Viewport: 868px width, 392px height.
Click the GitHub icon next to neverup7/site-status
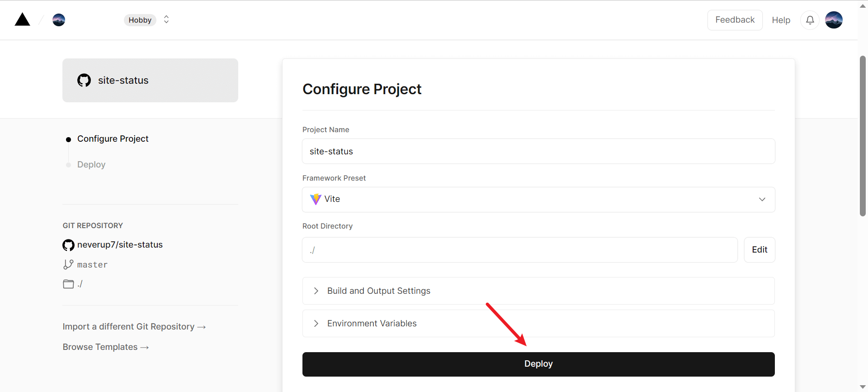coord(68,245)
